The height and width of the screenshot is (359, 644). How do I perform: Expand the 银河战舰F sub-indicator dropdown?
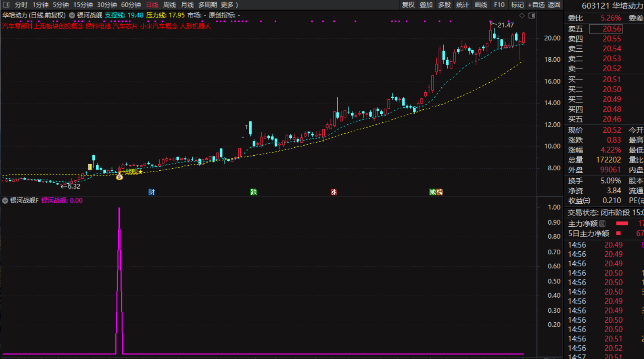point(5,200)
